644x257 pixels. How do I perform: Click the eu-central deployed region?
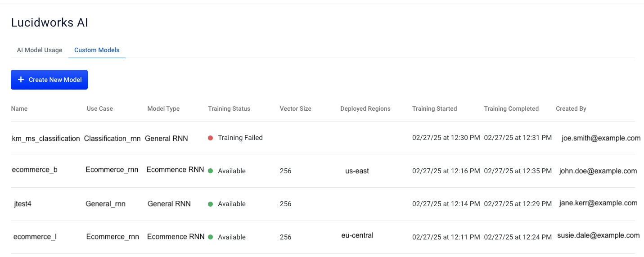point(357,235)
